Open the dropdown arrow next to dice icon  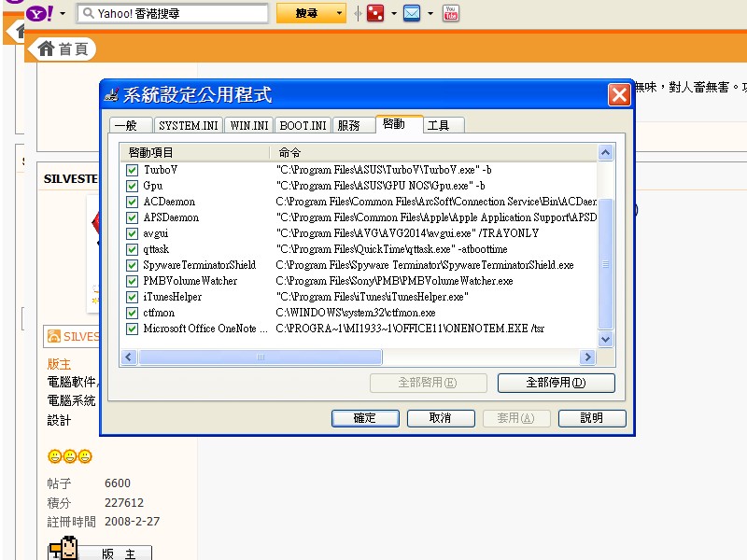[393, 14]
